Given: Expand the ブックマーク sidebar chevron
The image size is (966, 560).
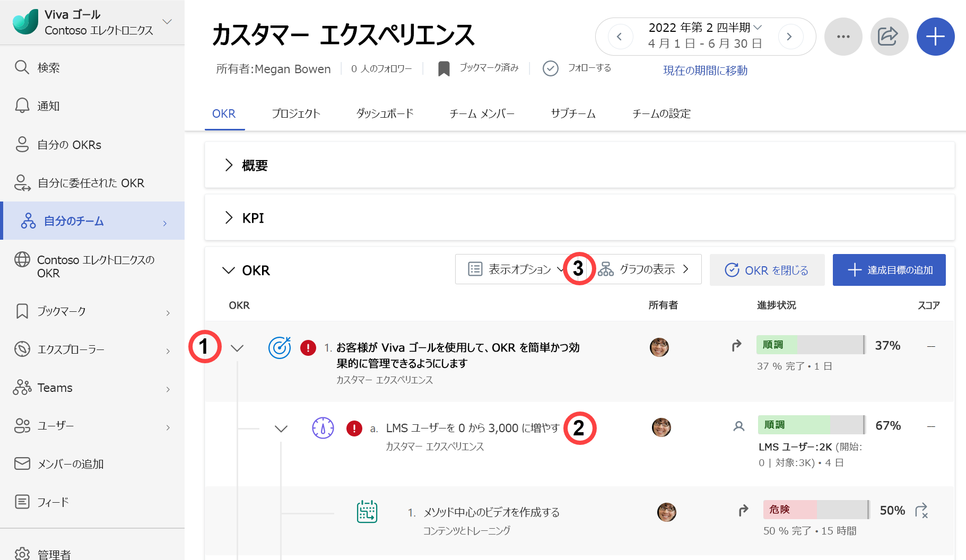Looking at the screenshot, I should coord(168,313).
